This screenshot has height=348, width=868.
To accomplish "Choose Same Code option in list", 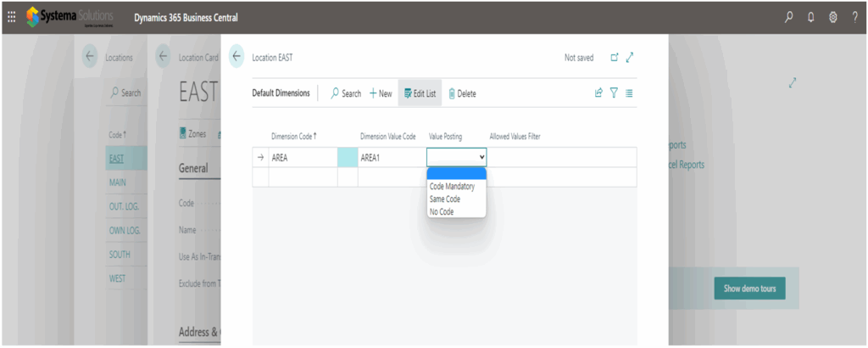I will [445, 199].
